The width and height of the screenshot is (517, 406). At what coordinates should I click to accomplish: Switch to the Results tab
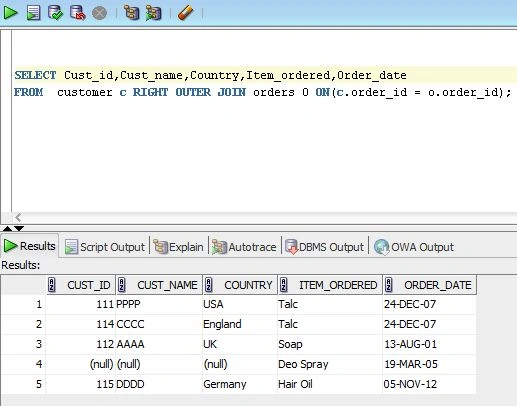tap(29, 246)
